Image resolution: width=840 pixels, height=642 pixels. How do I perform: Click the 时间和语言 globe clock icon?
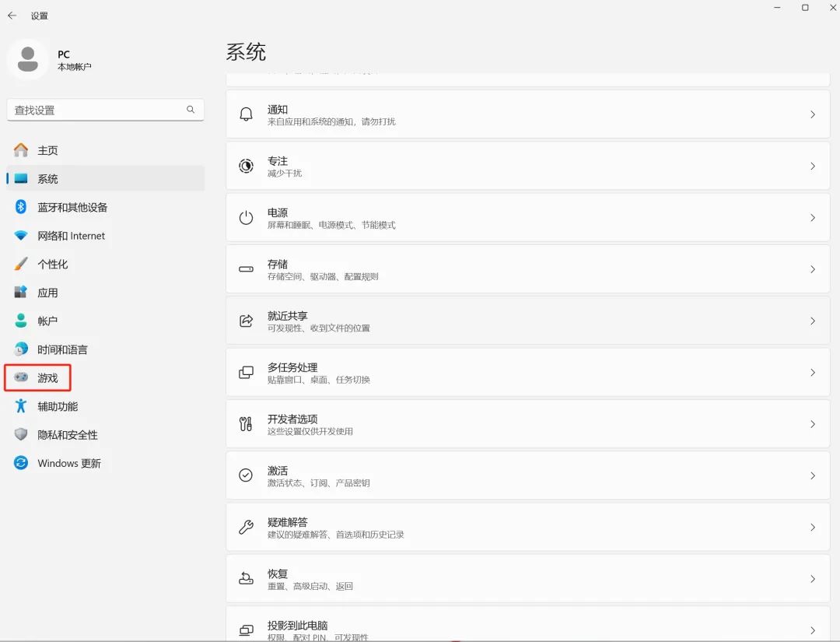click(21, 349)
